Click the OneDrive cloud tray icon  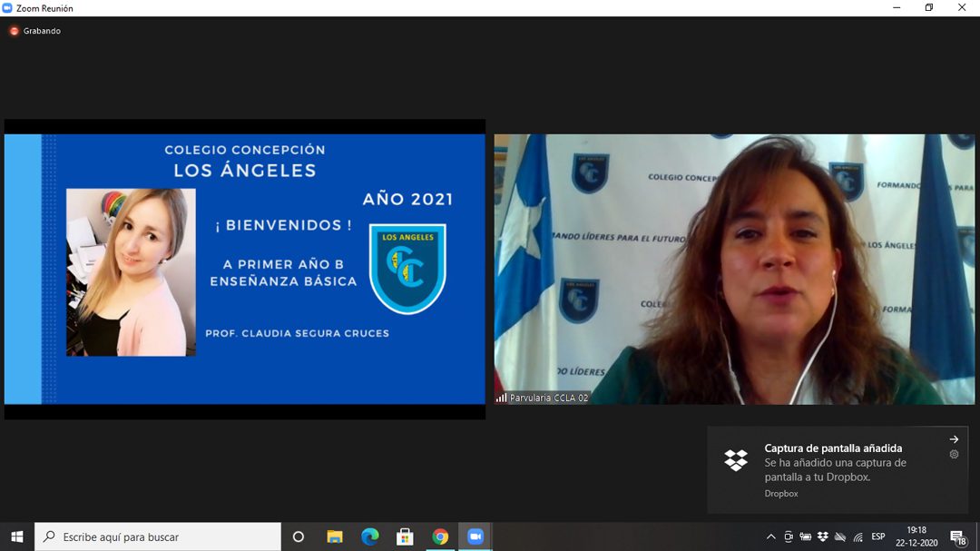tap(840, 536)
